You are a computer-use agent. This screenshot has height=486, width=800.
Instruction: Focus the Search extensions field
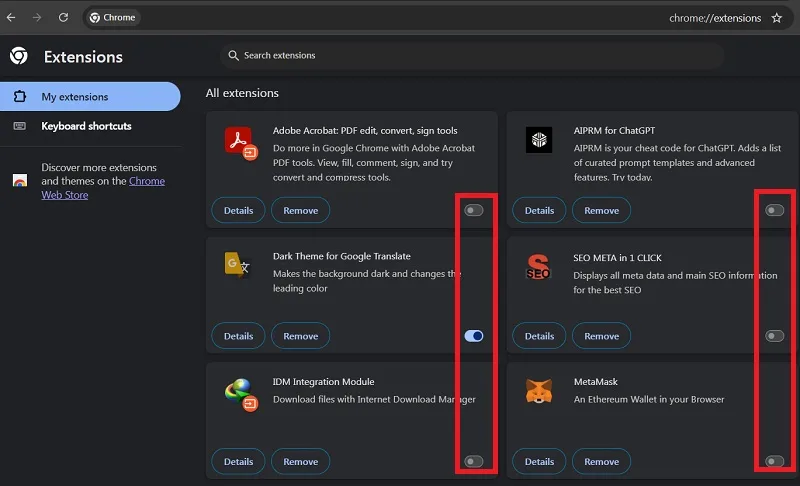tap(472, 55)
